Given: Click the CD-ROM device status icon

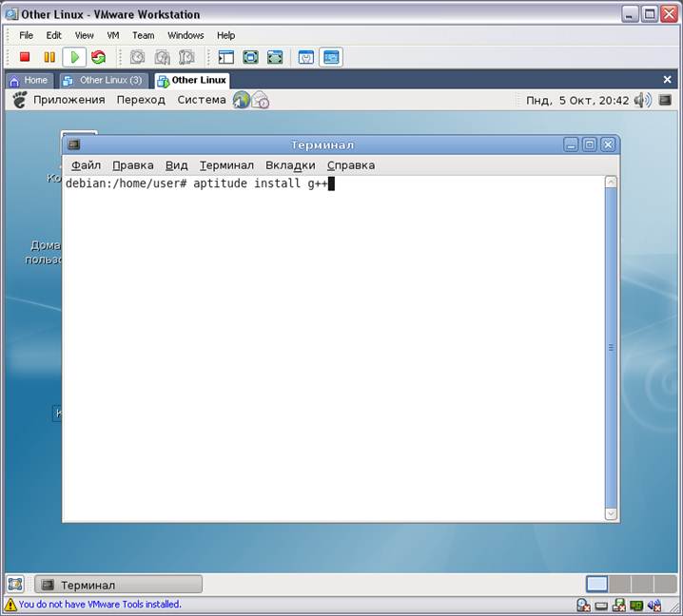Looking at the screenshot, I should 583,606.
